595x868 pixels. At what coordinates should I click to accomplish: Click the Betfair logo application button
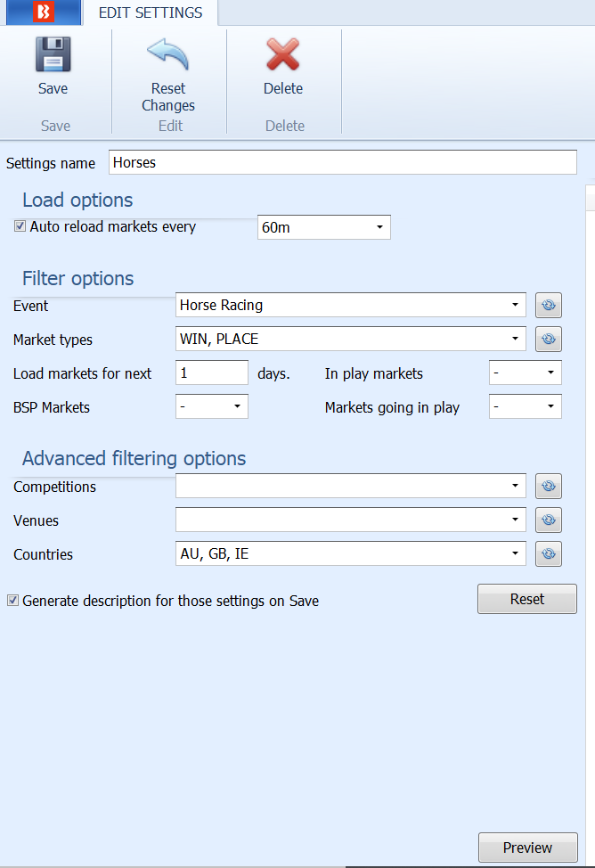pyautogui.click(x=44, y=12)
